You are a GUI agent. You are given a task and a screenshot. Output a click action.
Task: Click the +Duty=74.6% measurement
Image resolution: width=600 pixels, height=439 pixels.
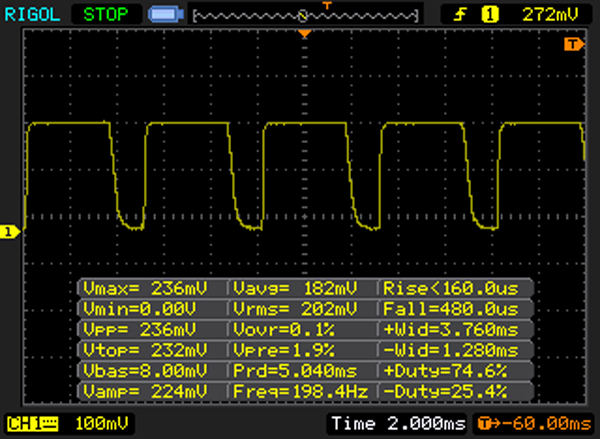445,371
